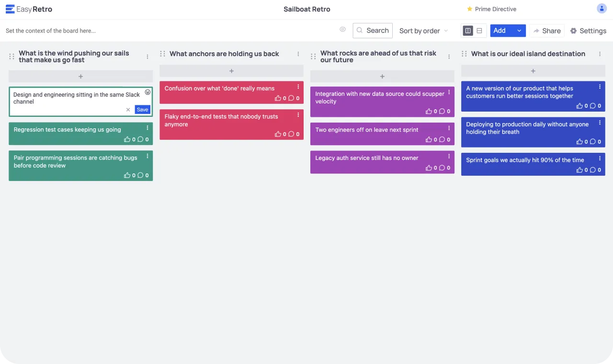Click the user profile avatar icon

[x=602, y=9]
